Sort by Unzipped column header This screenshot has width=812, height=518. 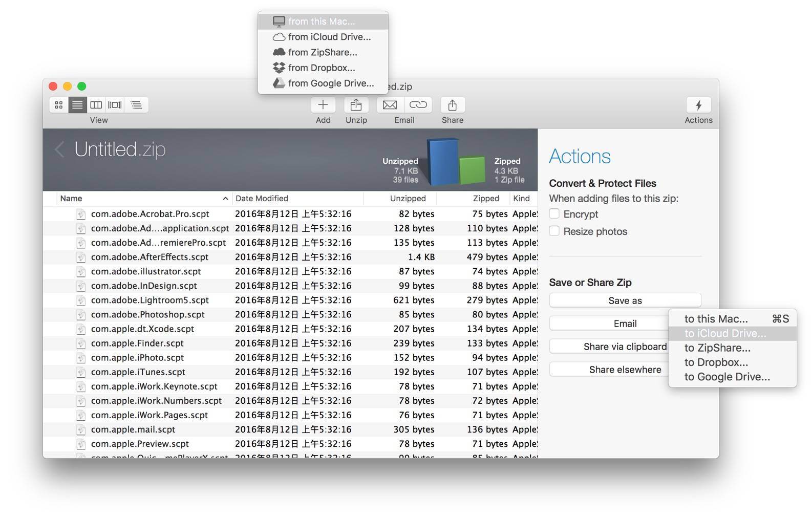tap(400, 199)
